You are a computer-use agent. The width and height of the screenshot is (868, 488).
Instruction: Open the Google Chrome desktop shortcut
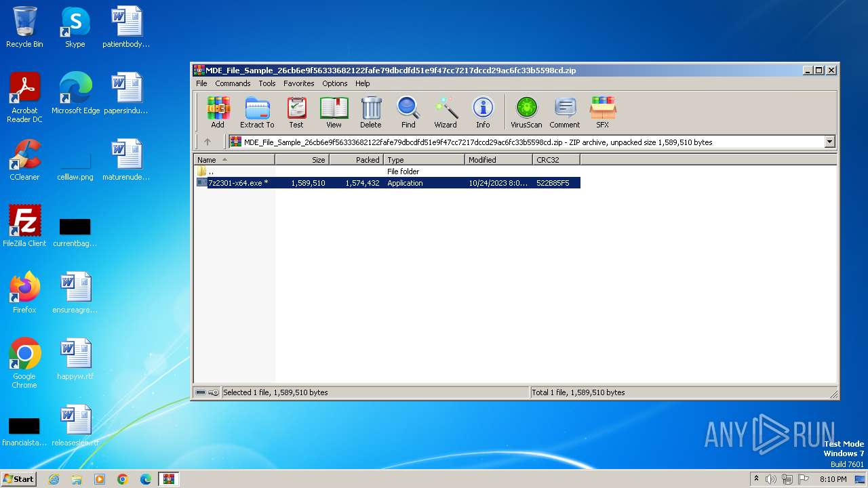(x=24, y=363)
